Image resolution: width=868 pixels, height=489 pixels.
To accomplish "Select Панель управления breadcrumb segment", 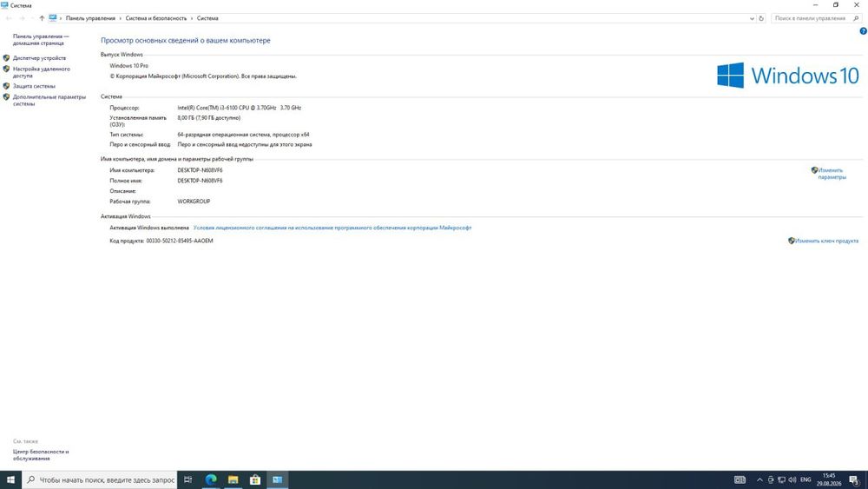I will coord(90,18).
